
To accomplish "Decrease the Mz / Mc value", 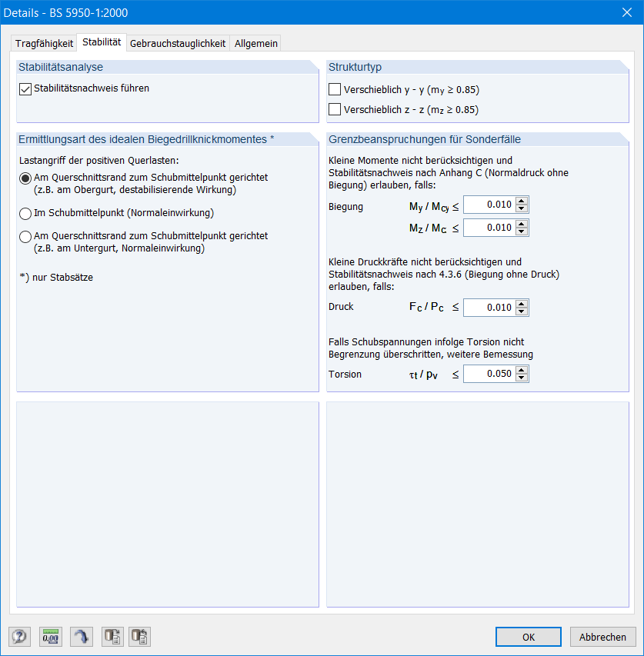I will pos(522,231).
